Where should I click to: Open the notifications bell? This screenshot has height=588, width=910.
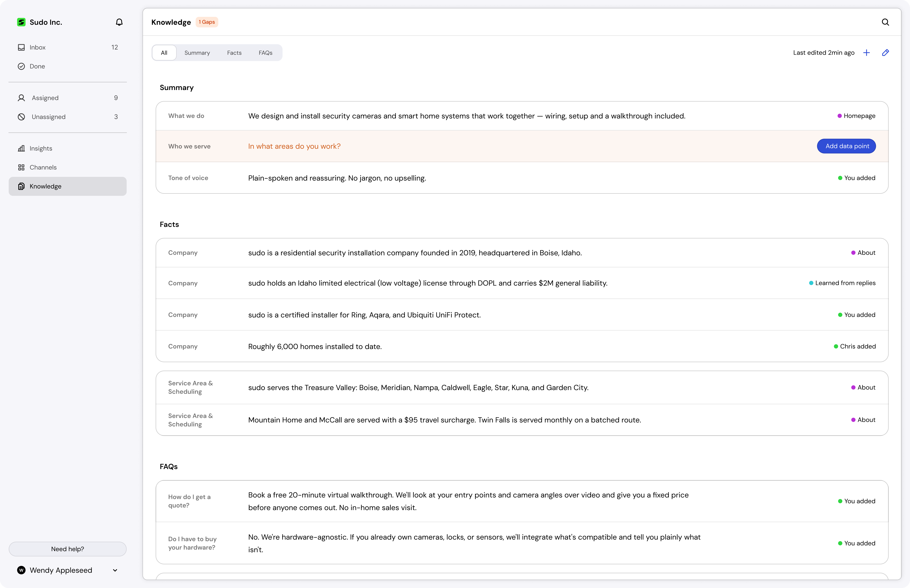(x=119, y=22)
